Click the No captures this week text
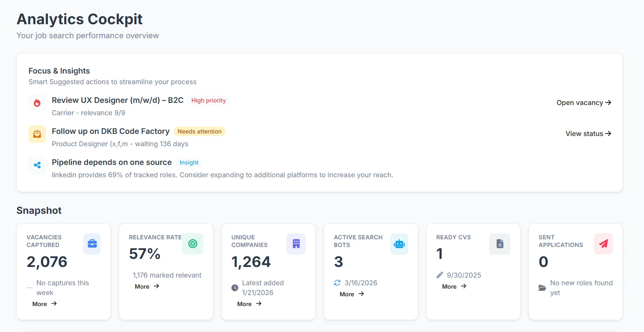This screenshot has height=332, width=644. (x=62, y=288)
